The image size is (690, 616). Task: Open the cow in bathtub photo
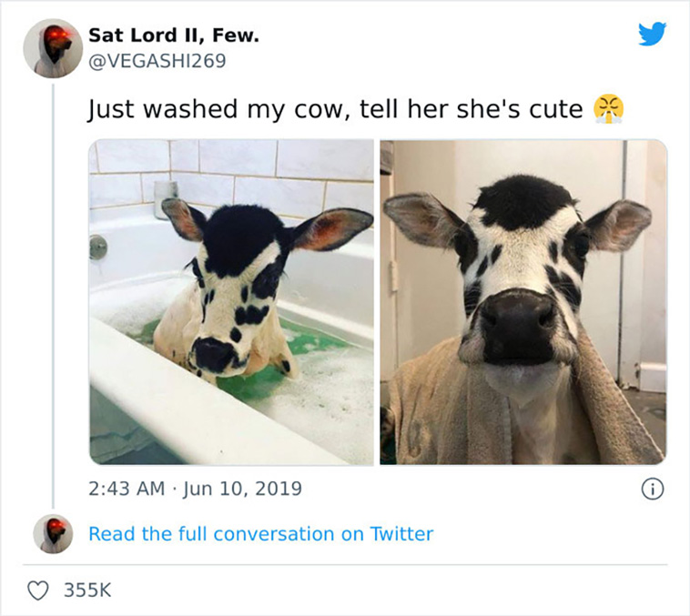[231, 302]
